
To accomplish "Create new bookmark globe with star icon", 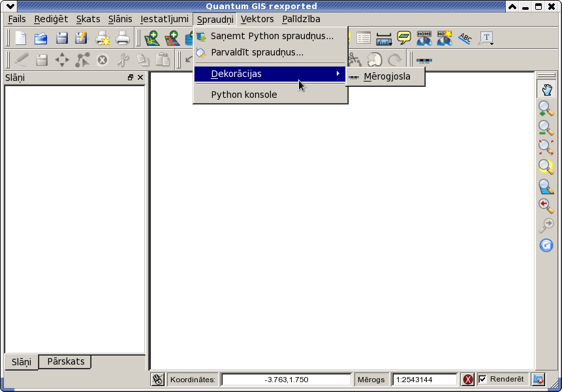I will pos(445,38).
